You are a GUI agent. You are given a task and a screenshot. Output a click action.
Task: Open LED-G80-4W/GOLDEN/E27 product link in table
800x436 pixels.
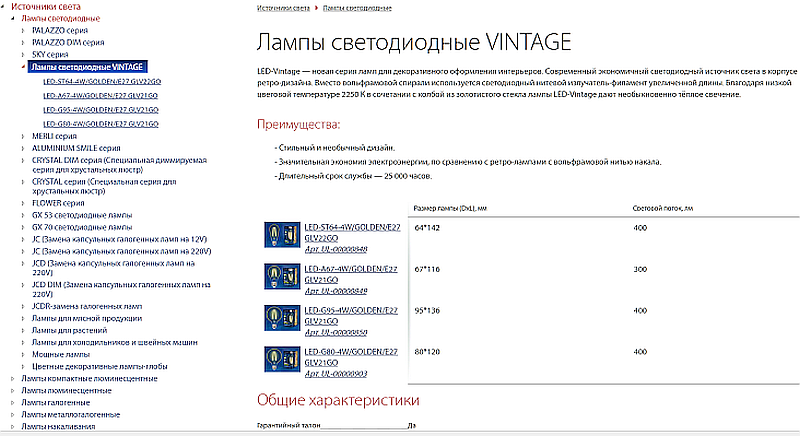click(351, 357)
